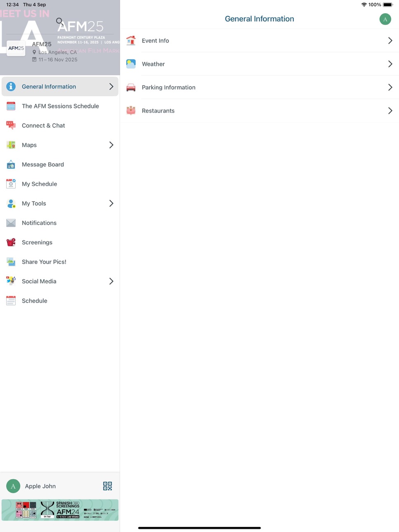399x532 pixels.
Task: Open the Message Board section
Action: tap(60, 165)
